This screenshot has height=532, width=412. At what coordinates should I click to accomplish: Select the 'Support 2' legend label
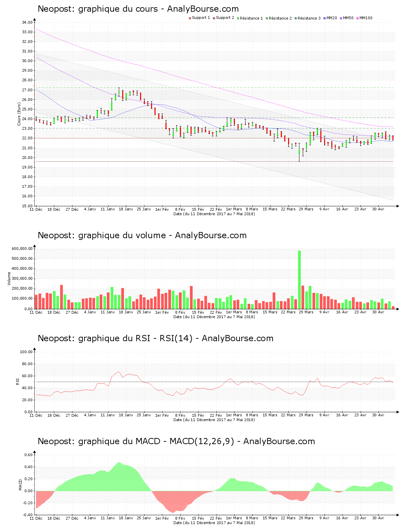225,18
